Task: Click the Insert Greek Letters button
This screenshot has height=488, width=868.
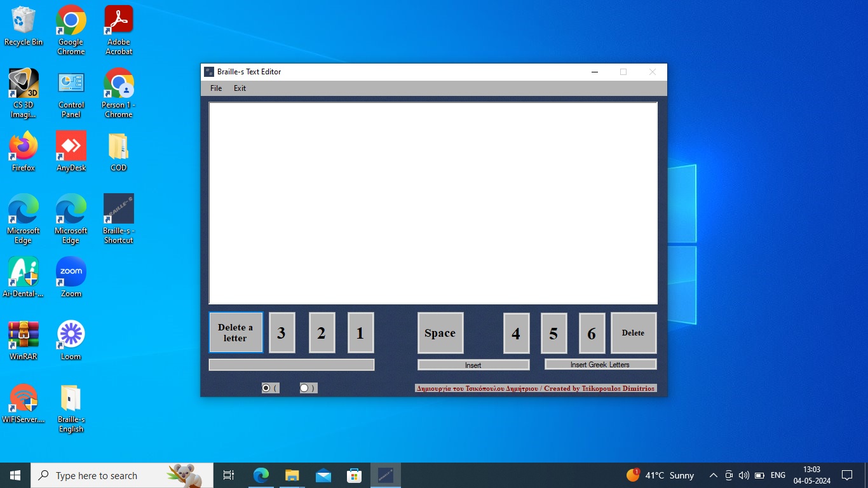Action: pyautogui.click(x=600, y=365)
